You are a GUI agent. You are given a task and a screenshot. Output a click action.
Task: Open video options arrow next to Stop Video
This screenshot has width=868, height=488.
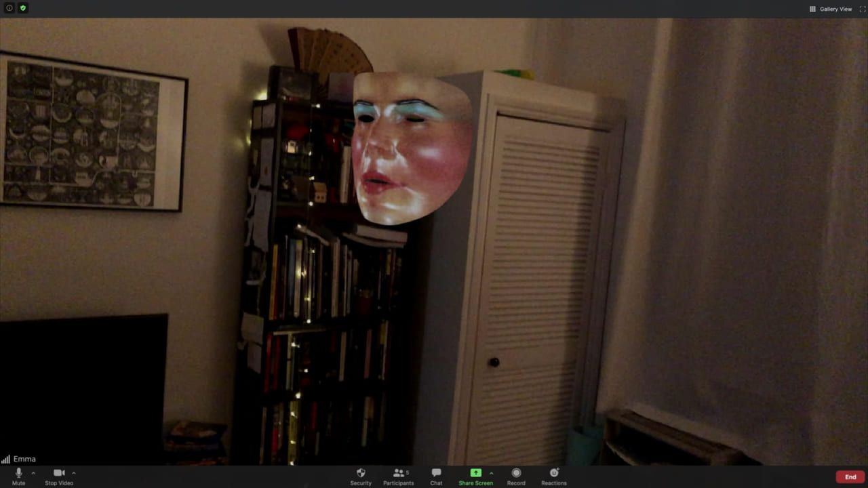pyautogui.click(x=73, y=473)
